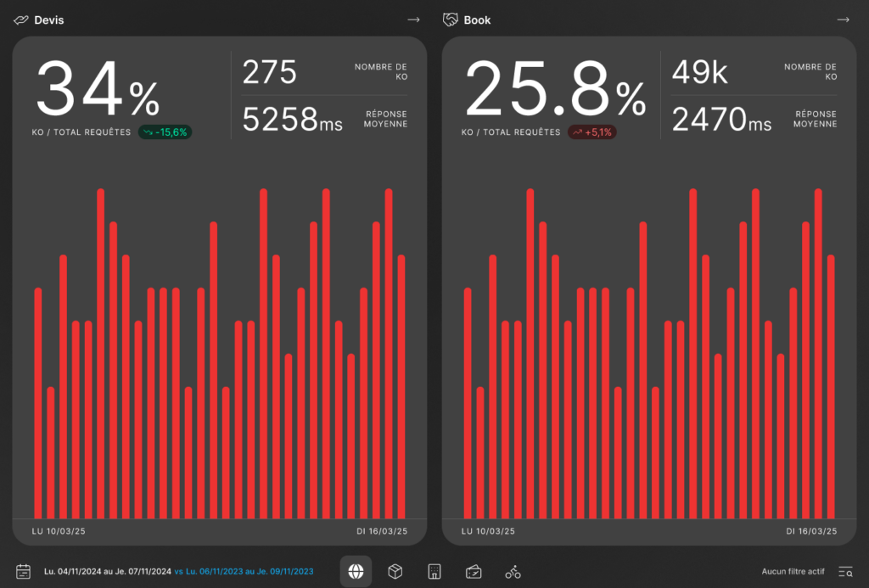Open Book details with arrow
Viewport: 869px width, 588px height.
tap(843, 20)
